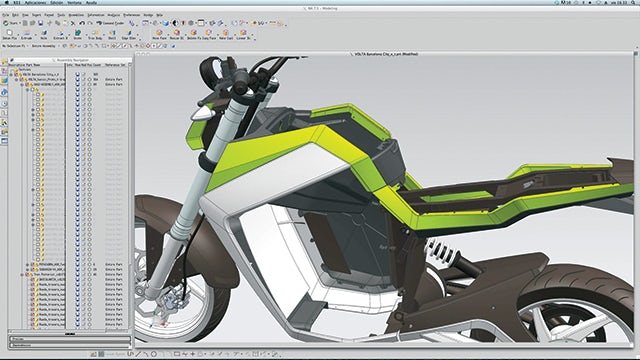Click the Count column header

[x=97, y=65]
